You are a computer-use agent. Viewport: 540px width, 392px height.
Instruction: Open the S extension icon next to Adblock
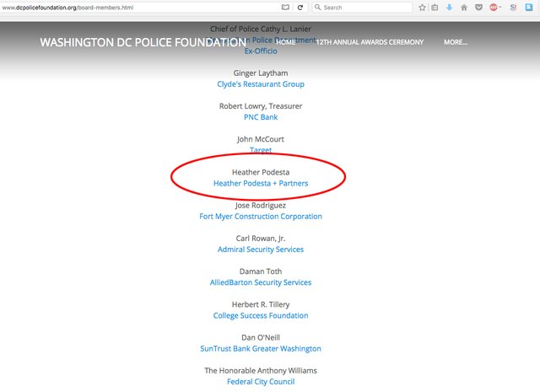coord(513,8)
